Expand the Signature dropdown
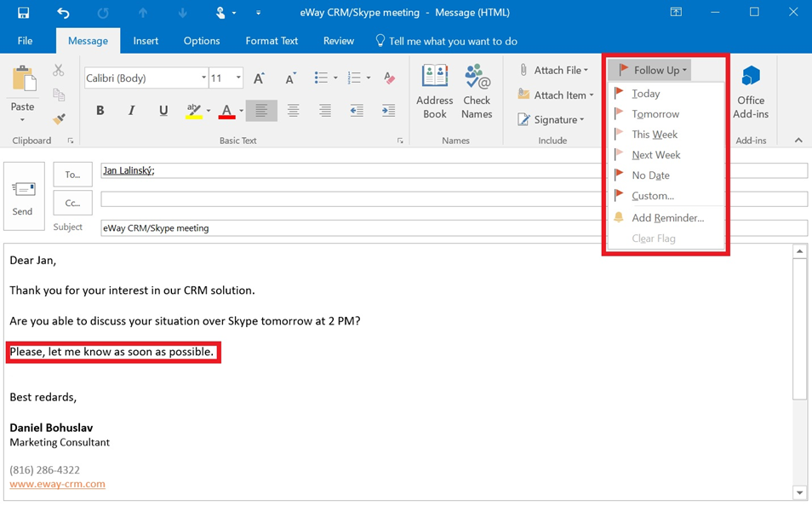Screen dimensions: 812x506 pos(582,120)
